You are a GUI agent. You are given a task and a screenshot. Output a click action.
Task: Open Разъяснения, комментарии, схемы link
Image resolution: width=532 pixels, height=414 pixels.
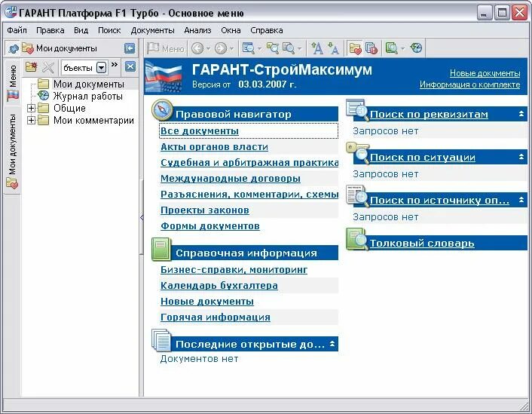click(249, 195)
